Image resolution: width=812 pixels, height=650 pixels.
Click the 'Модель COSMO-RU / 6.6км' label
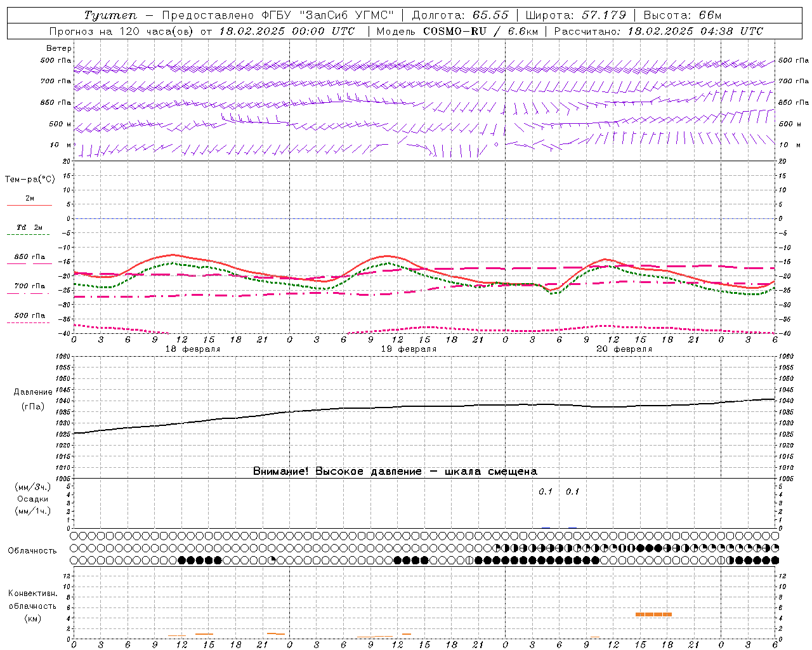[457, 31]
